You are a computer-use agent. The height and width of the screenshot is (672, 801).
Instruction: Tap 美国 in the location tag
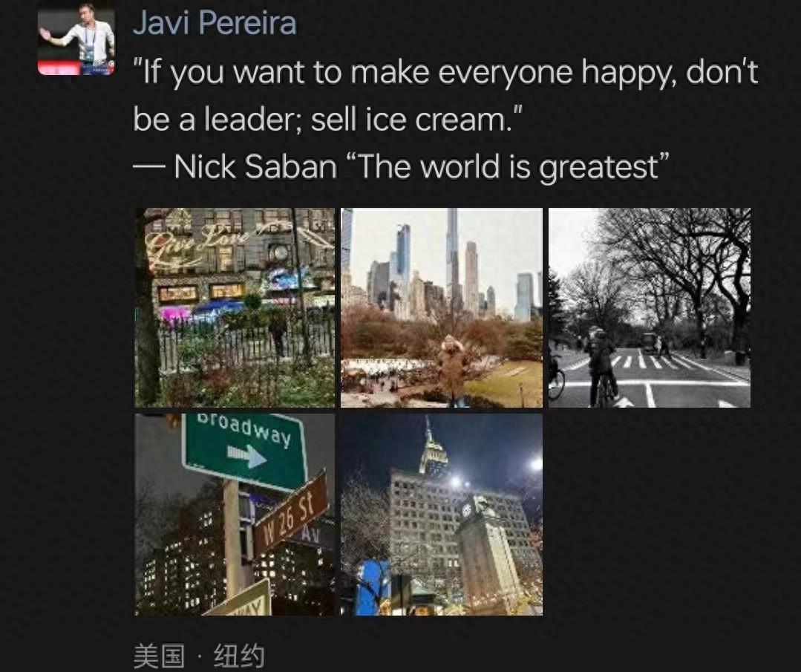[159, 656]
